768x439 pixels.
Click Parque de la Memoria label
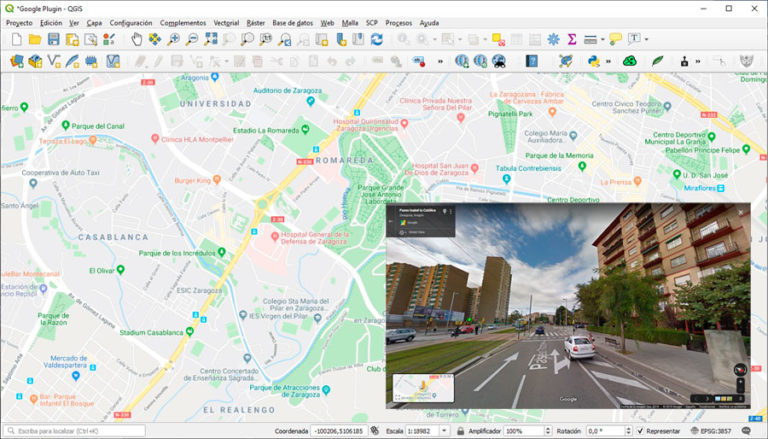click(x=559, y=155)
